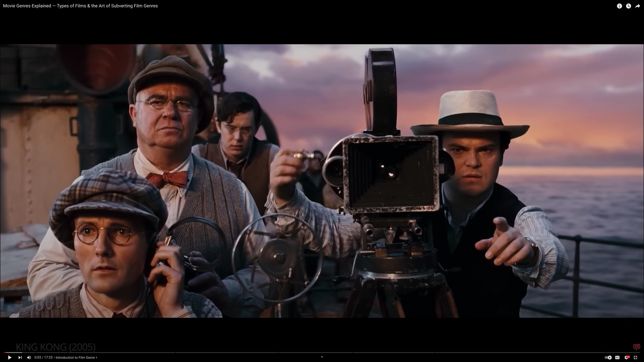Mute the video volume
The image size is (644, 362).
click(29, 357)
